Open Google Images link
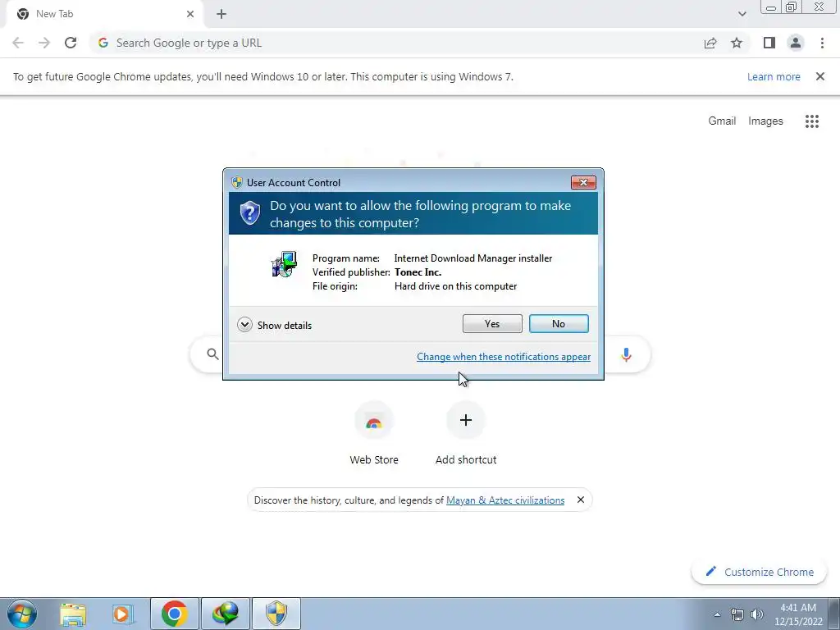This screenshot has height=630, width=840. point(765,121)
